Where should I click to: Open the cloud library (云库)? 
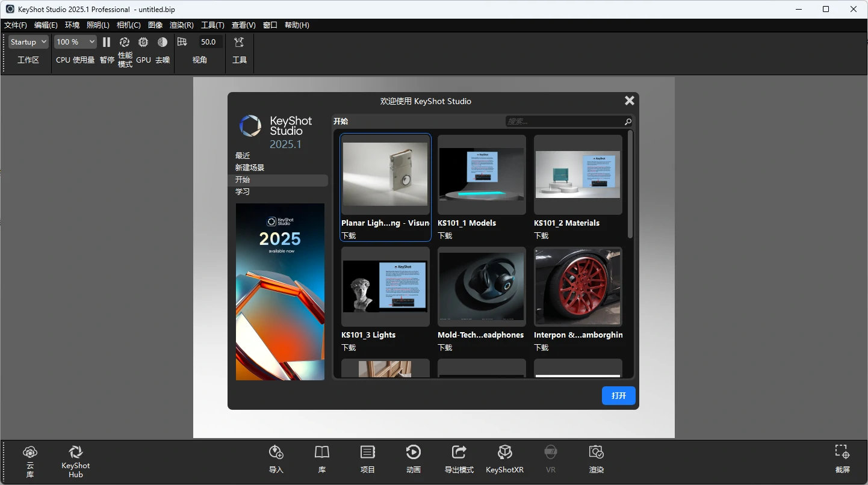30,452
